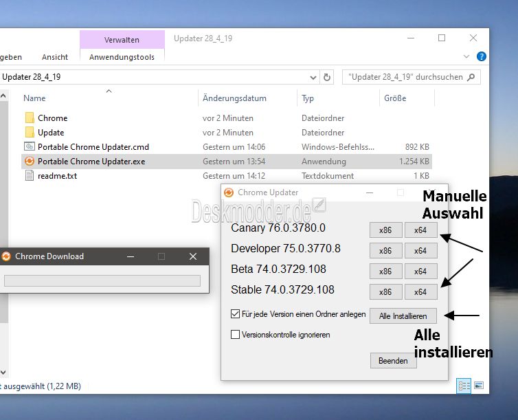
Task: Select the Update folder icon
Action: pos(29,133)
